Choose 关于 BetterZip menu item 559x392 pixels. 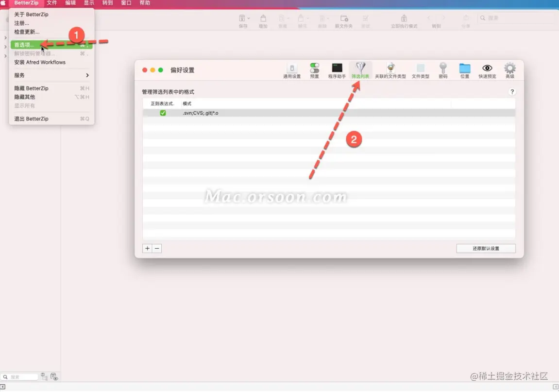click(x=51, y=14)
